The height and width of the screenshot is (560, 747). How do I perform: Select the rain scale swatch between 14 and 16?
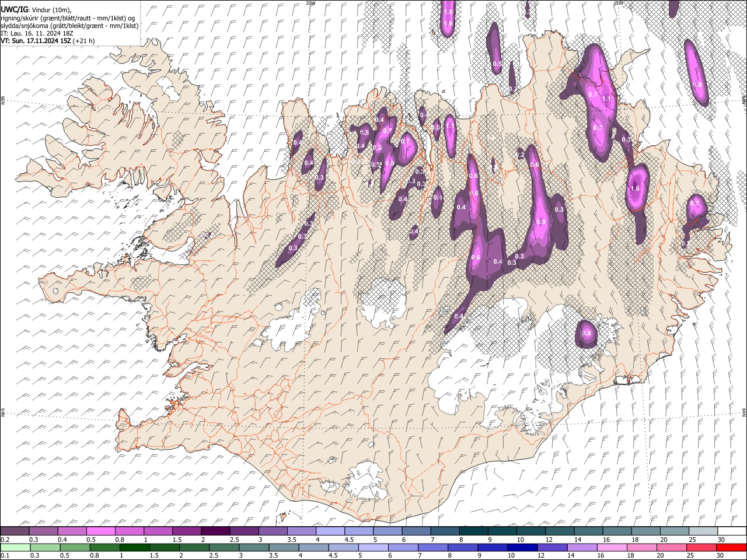[582, 547]
